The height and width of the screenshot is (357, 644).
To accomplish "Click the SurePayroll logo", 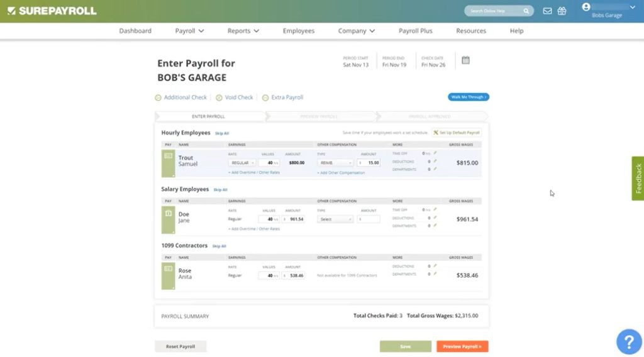I will point(52,11).
